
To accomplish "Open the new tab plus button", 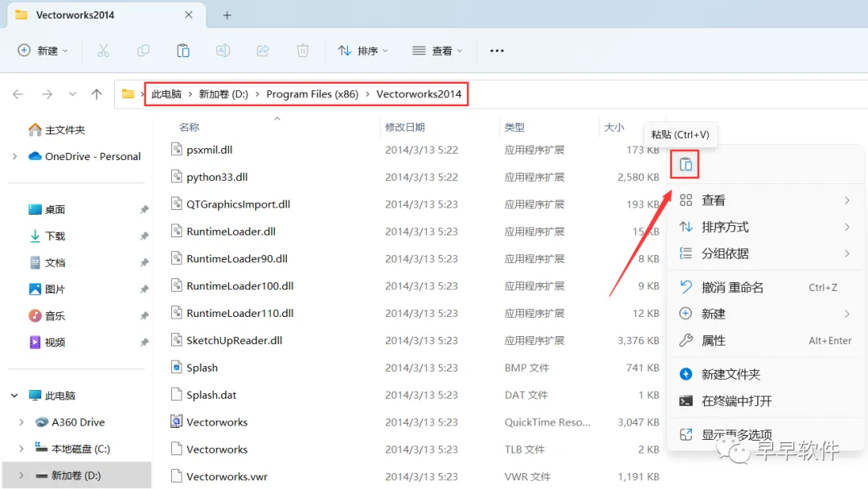I will (x=227, y=15).
